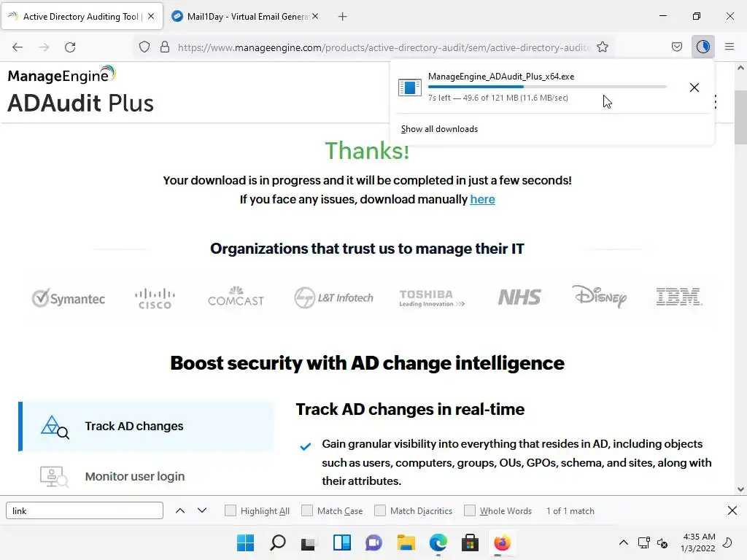
Task: Launch Microsoft Edge from the taskbar
Action: tap(438, 542)
